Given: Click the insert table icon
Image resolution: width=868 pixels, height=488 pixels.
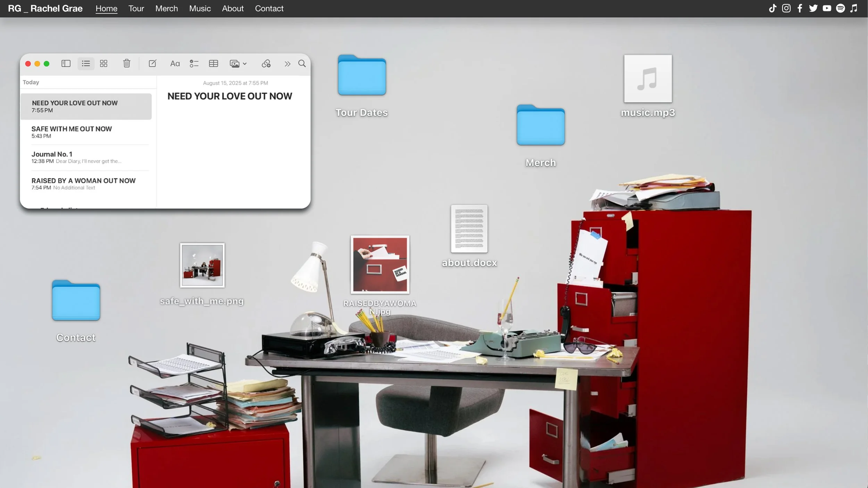Looking at the screenshot, I should pos(213,64).
